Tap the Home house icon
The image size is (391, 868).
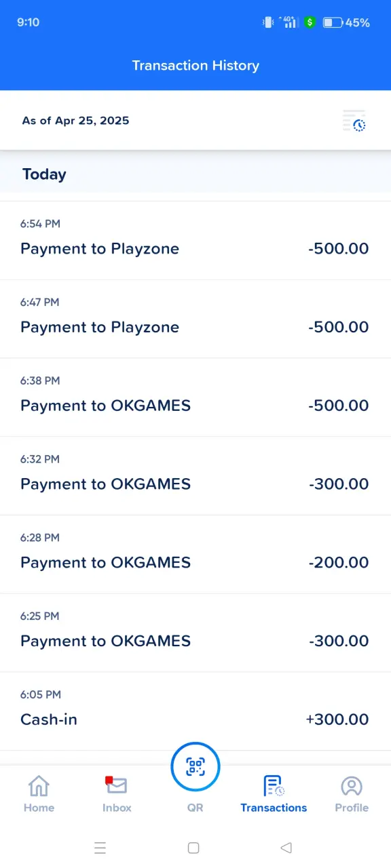click(x=39, y=787)
